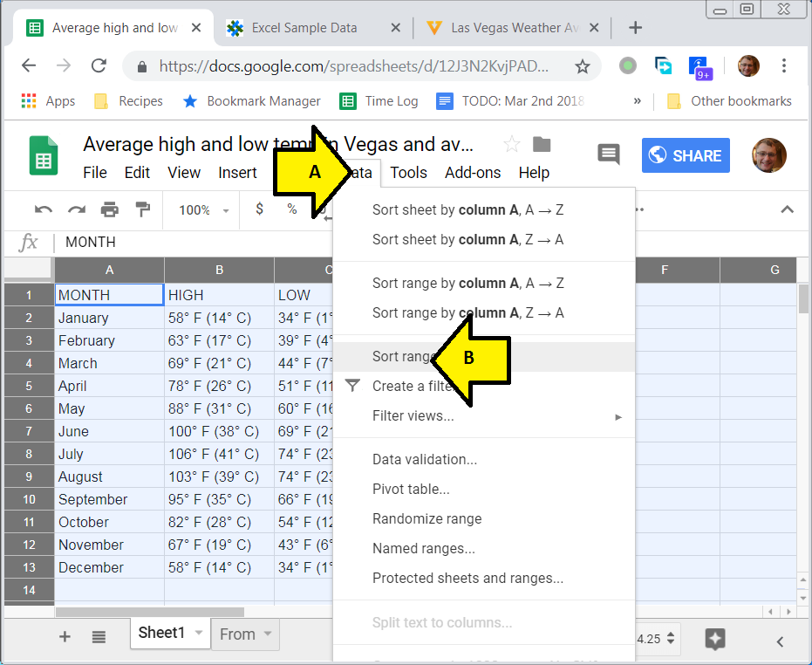812x665 pixels.
Task: Open the Insert menu
Action: coord(237,173)
